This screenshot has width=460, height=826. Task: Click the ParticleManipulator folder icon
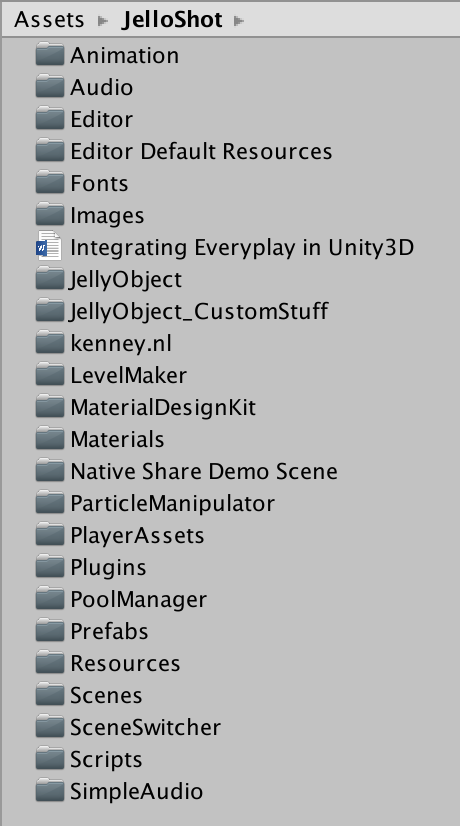coord(50,503)
